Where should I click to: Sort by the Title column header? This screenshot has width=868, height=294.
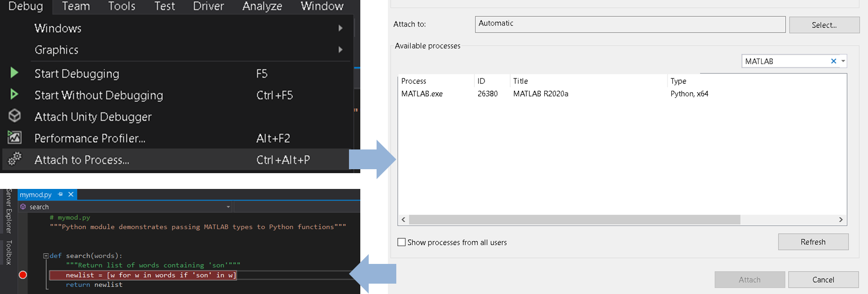coord(589,81)
